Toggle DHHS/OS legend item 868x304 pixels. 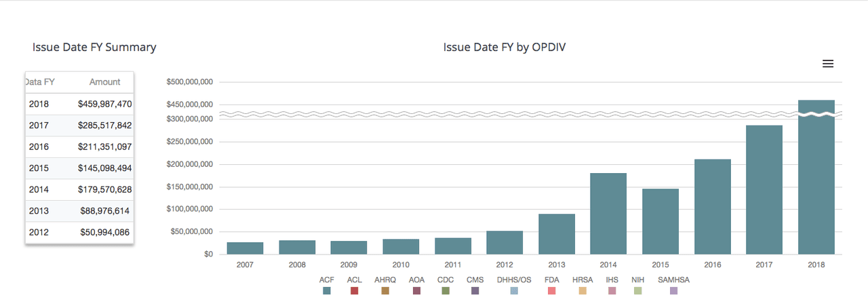point(514,290)
